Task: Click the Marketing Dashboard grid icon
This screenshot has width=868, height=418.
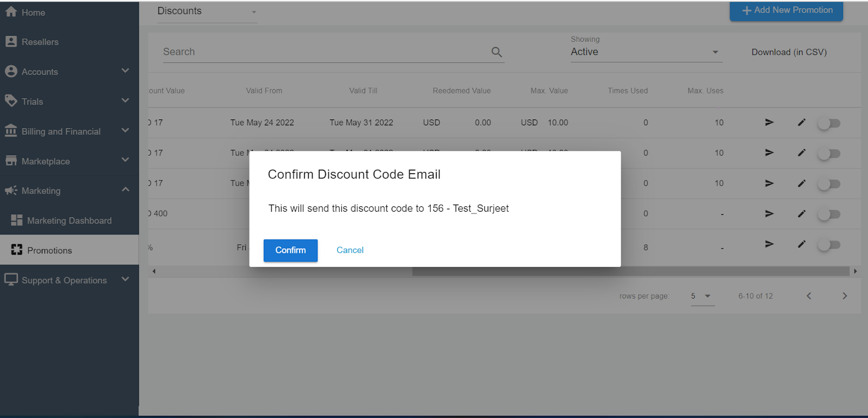Action: point(17,220)
